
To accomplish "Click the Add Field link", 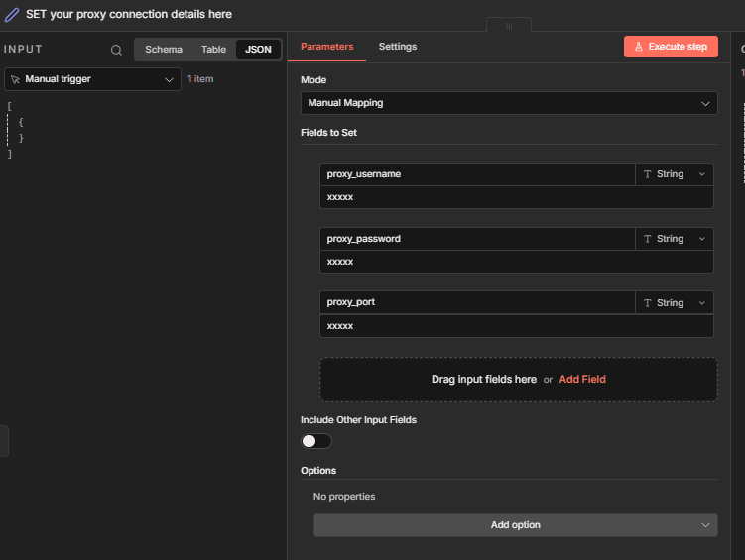I will (x=582, y=380).
